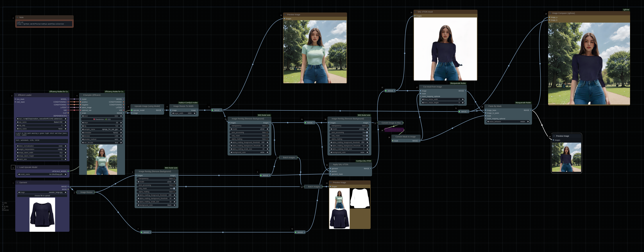
Task: Click the green UPSCALE_MODEL output socket
Action: coord(68,171)
